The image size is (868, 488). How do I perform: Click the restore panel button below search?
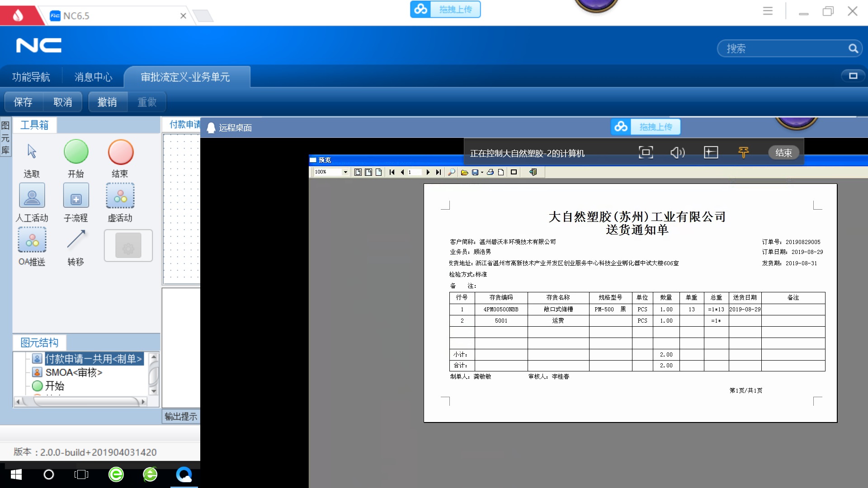tap(853, 76)
